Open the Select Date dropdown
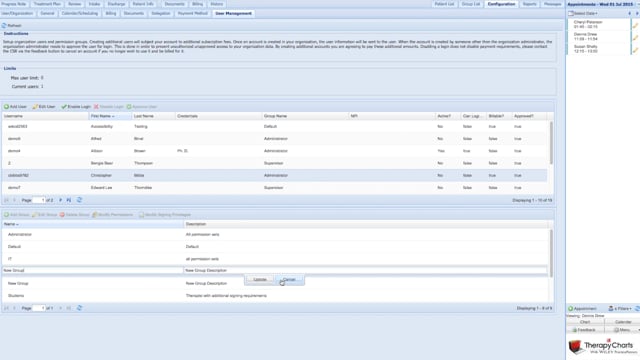Viewport: 640px width, 360px height. click(583, 13)
